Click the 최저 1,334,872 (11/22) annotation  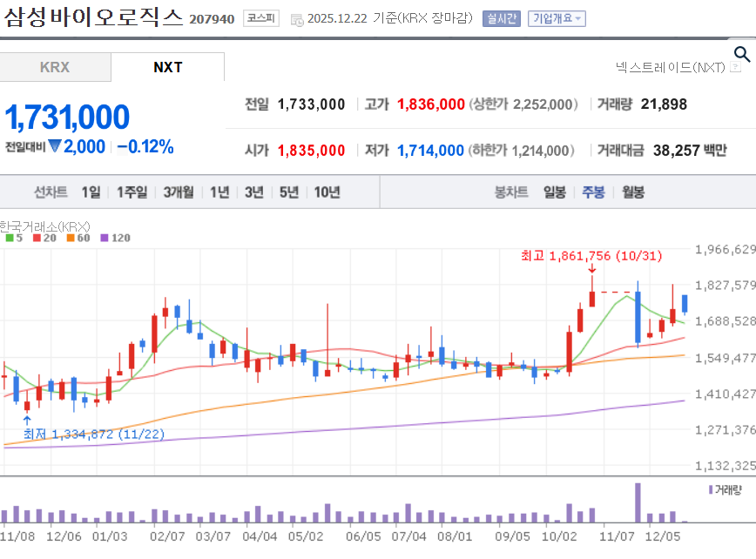coord(94,434)
